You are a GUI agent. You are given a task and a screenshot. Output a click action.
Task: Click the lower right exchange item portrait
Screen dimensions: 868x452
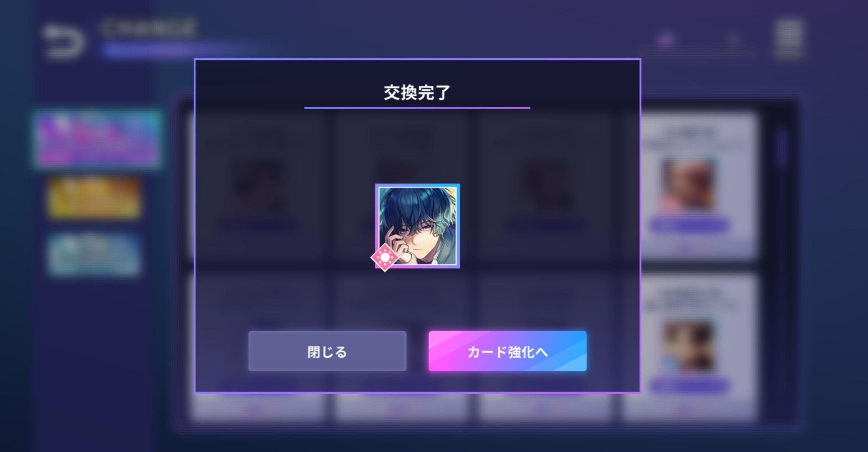point(688,346)
